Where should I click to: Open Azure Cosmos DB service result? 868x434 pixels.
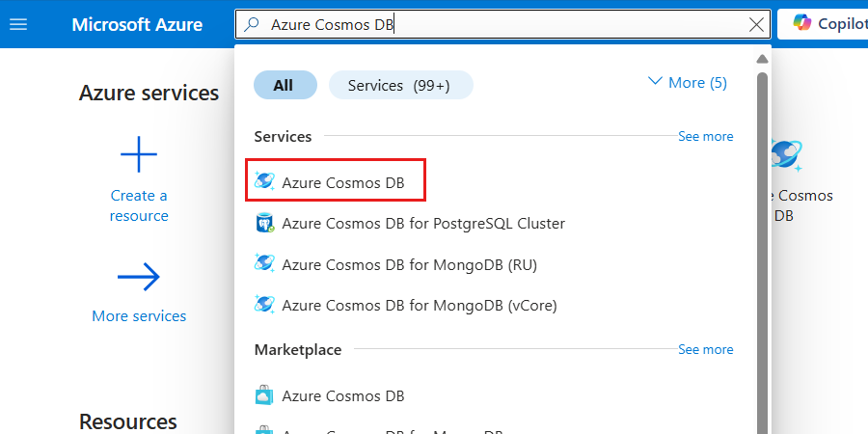point(342,181)
